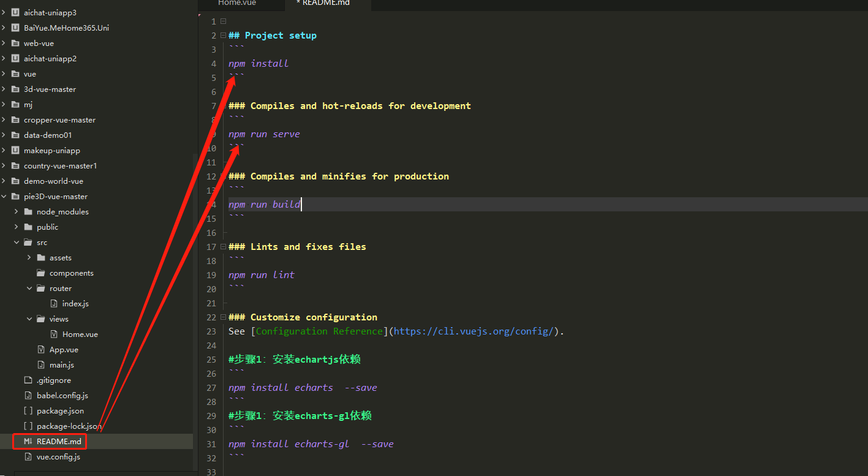Click the views folder icon
This screenshot has width=868, height=476.
(x=41, y=319)
